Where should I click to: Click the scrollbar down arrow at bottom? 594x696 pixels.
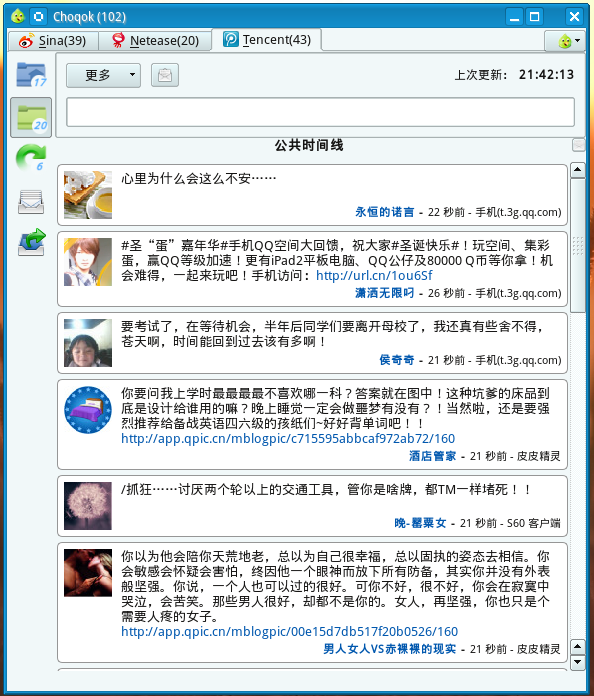pos(578,663)
